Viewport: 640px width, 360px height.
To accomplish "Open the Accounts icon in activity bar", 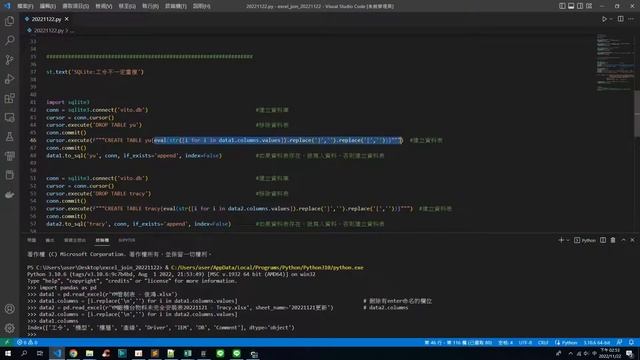I will click(9, 309).
